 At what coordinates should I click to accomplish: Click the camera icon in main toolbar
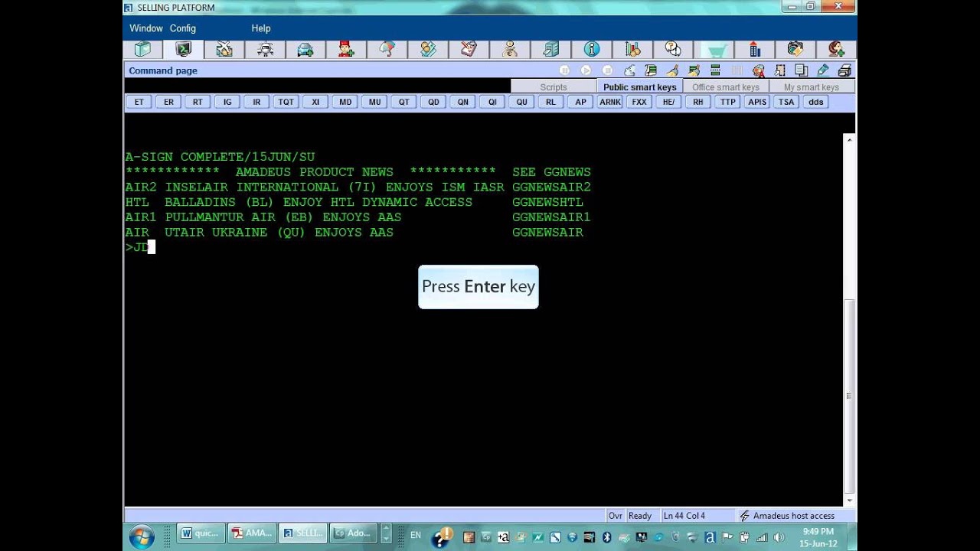[795, 50]
